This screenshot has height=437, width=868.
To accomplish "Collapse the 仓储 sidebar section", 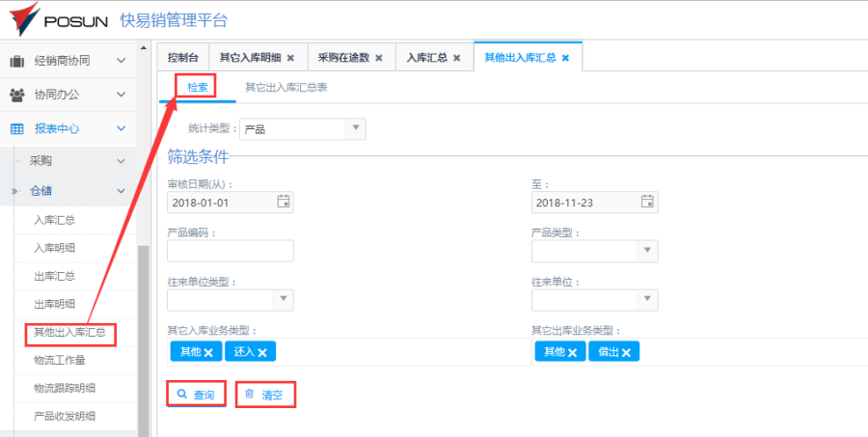I will click(x=122, y=191).
